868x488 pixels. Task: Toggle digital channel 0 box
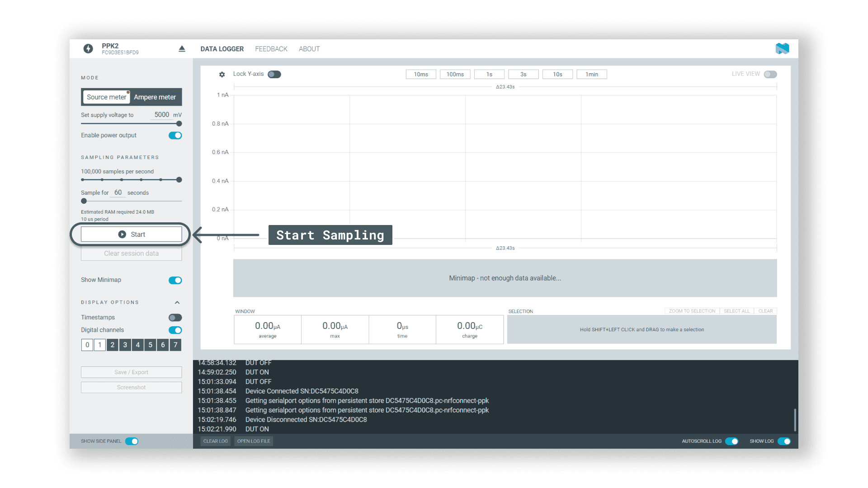click(87, 345)
